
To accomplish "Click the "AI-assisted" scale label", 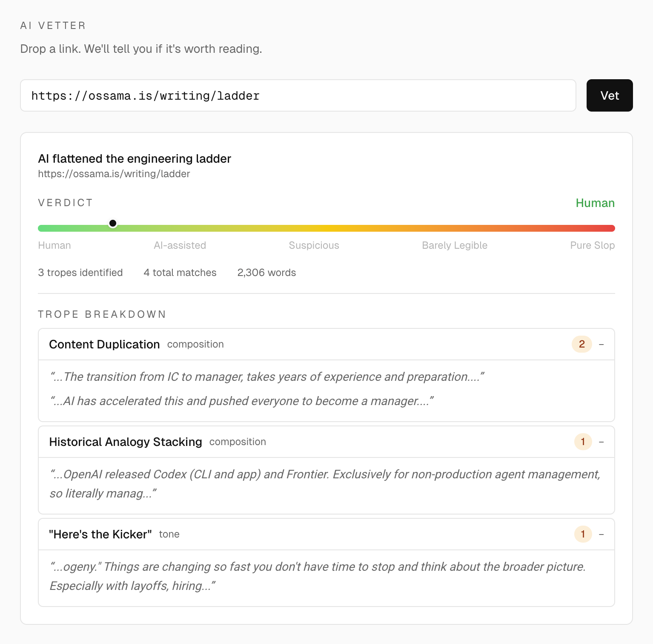I will point(180,245).
